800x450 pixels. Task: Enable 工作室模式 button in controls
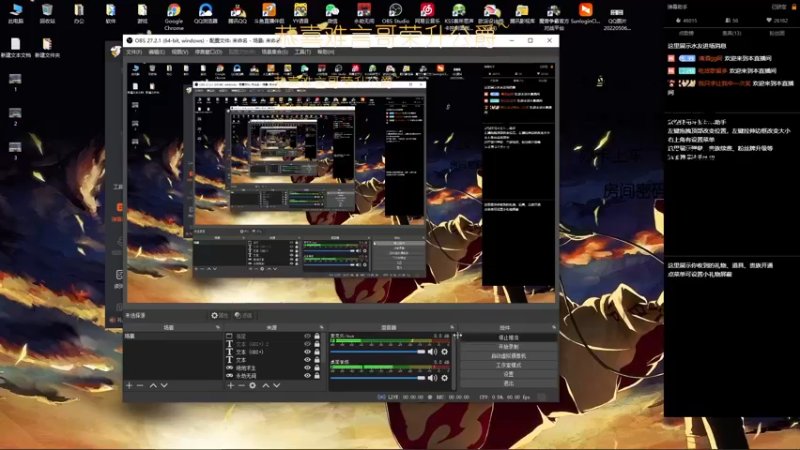tap(508, 365)
